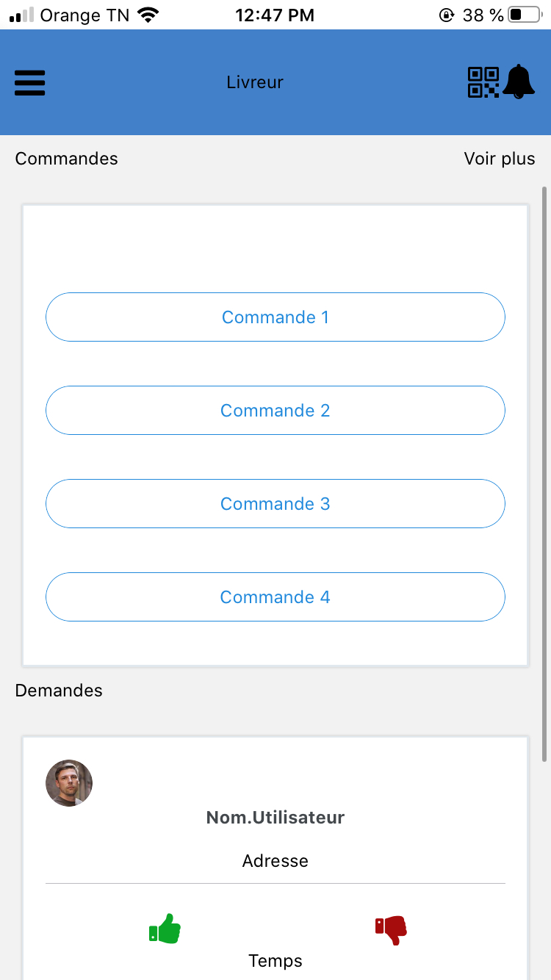The image size is (551, 980).
Task: Select Commande 2
Action: [275, 410]
